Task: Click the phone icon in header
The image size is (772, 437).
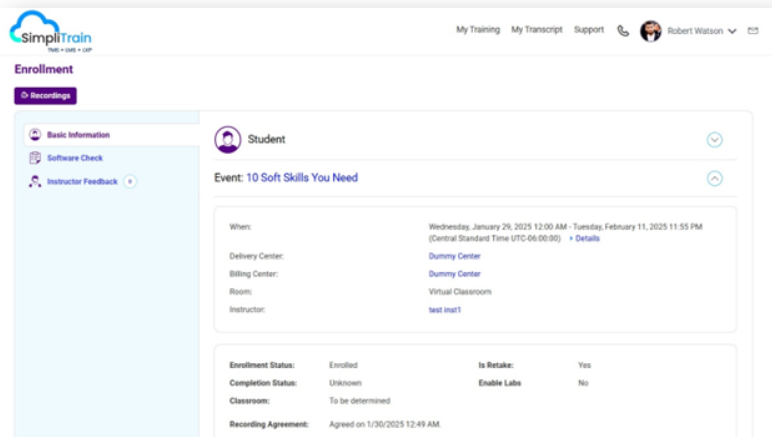Action: click(623, 31)
